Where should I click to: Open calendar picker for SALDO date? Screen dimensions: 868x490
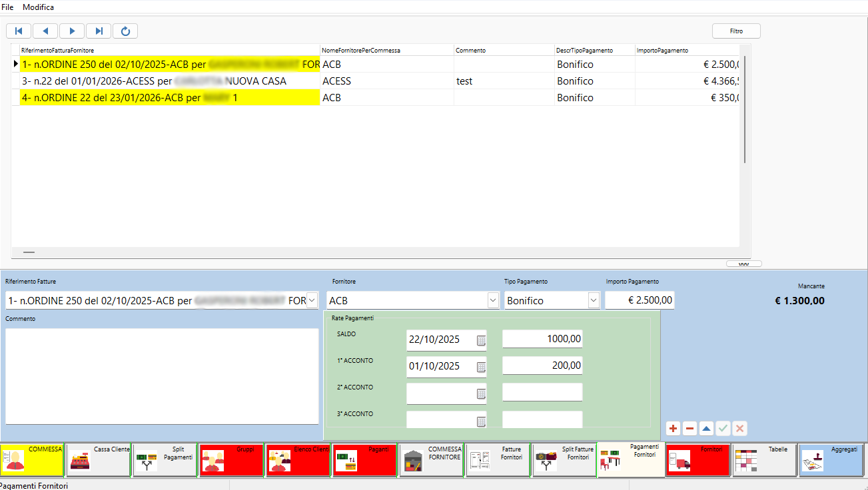click(481, 340)
